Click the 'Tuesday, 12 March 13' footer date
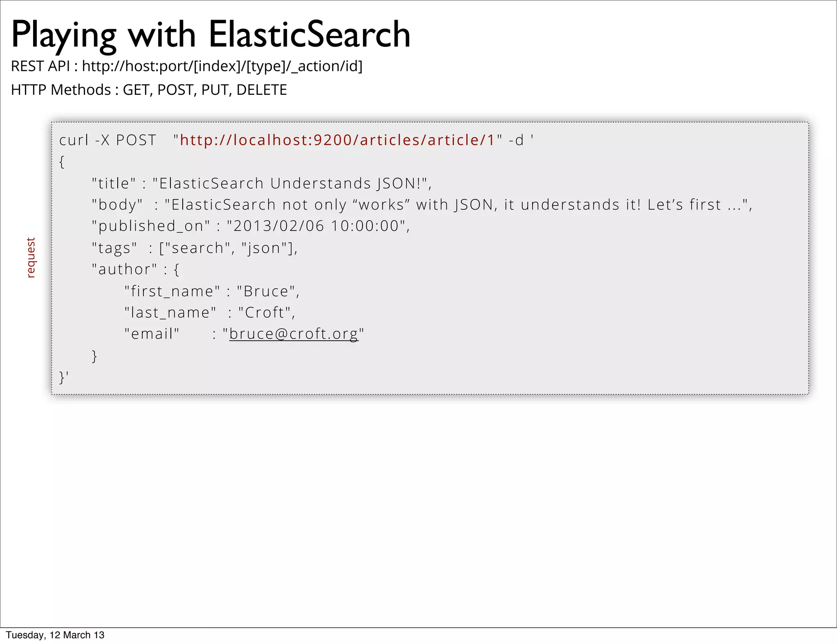This screenshot has height=644, width=837. click(x=55, y=635)
